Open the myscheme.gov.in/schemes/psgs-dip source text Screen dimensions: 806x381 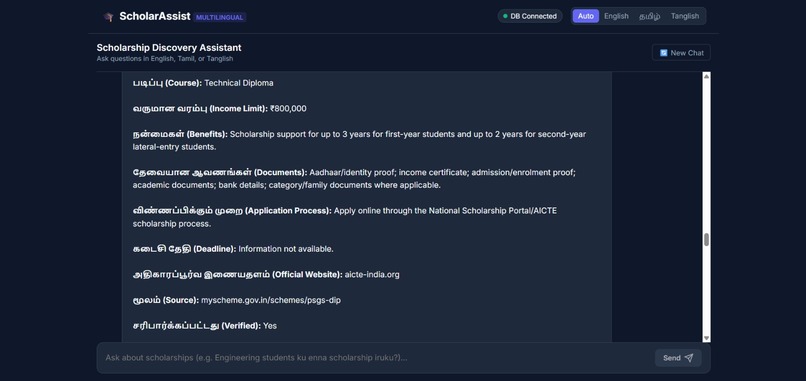pos(270,300)
